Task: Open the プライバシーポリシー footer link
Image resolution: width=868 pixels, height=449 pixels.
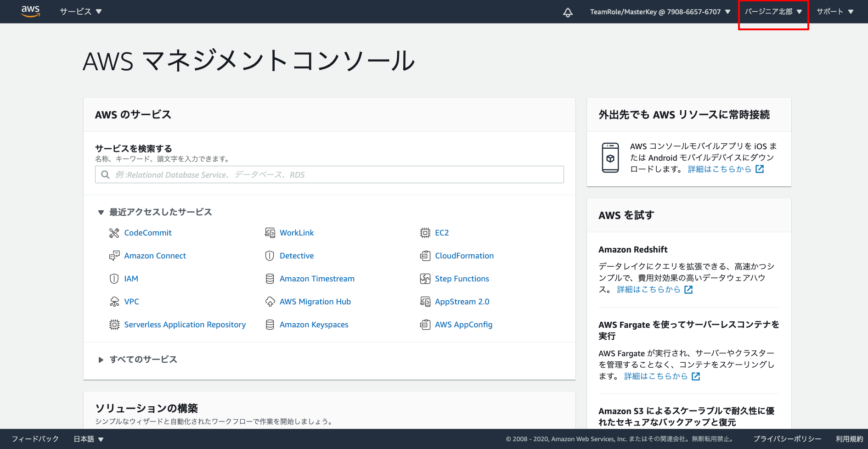Action: click(x=787, y=439)
